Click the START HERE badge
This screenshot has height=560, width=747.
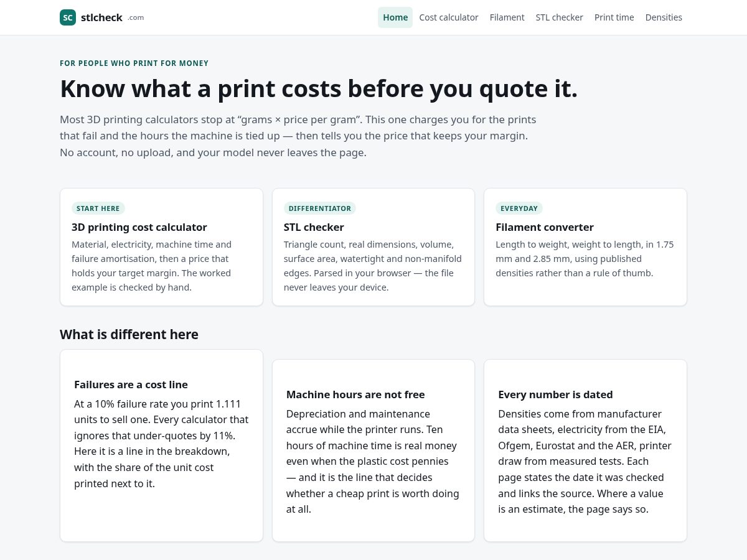[98, 208]
